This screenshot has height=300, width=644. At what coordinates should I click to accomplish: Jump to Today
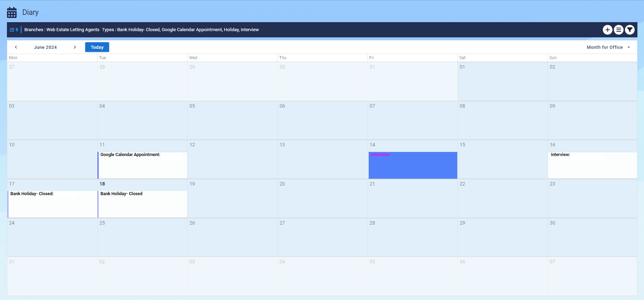point(97,47)
